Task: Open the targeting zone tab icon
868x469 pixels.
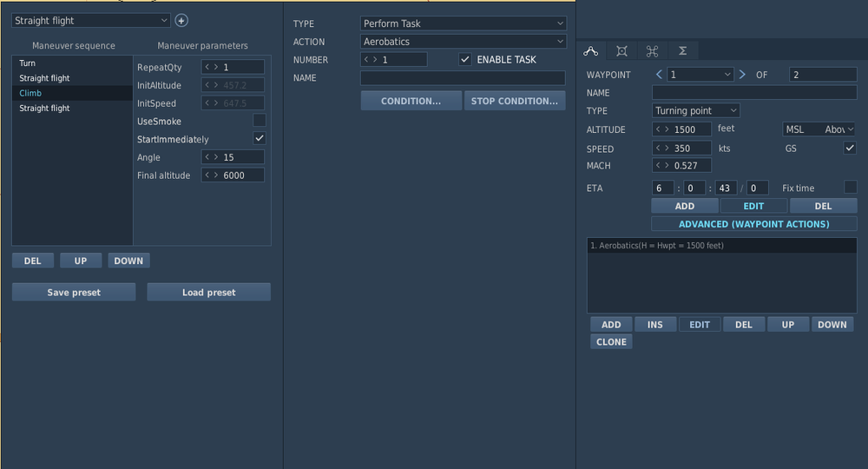Action: (x=621, y=51)
